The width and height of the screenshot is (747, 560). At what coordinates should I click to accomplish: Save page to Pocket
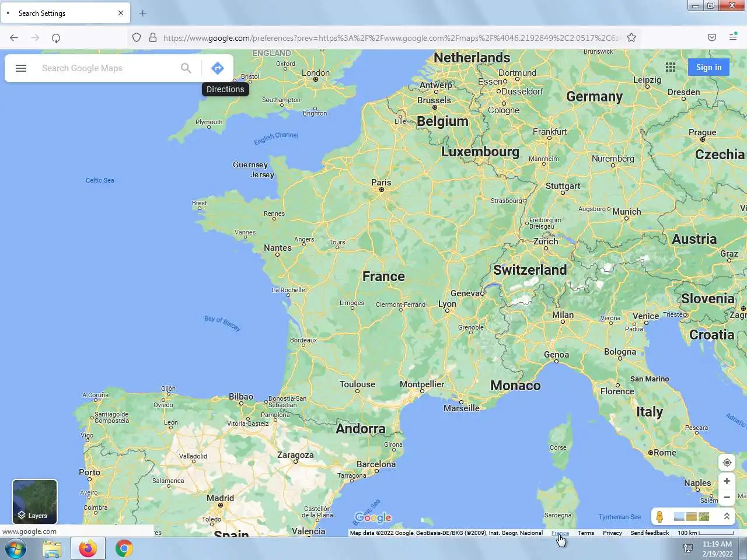click(712, 37)
